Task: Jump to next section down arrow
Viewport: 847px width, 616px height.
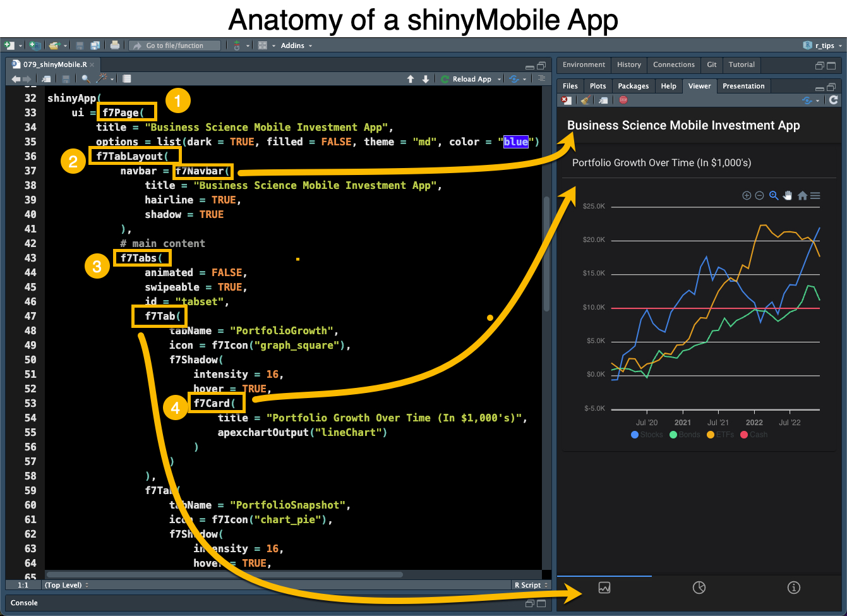Action: pos(426,79)
